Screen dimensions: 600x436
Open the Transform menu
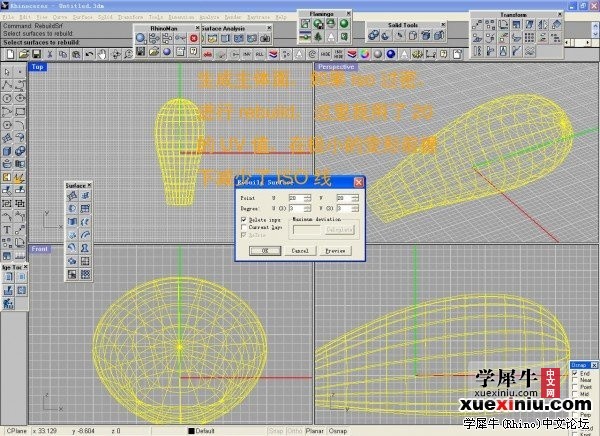pos(130,17)
